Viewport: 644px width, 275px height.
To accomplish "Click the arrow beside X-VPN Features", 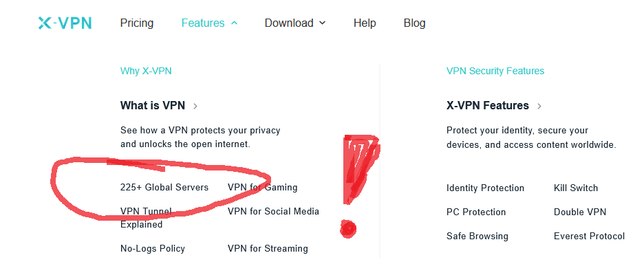I will pos(539,107).
